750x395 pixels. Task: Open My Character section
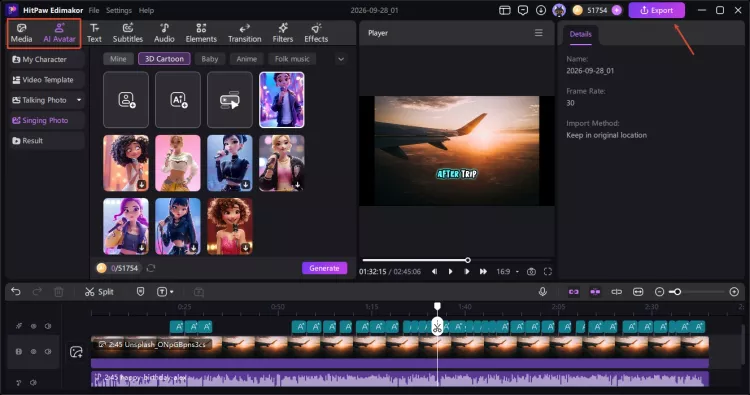(46, 59)
